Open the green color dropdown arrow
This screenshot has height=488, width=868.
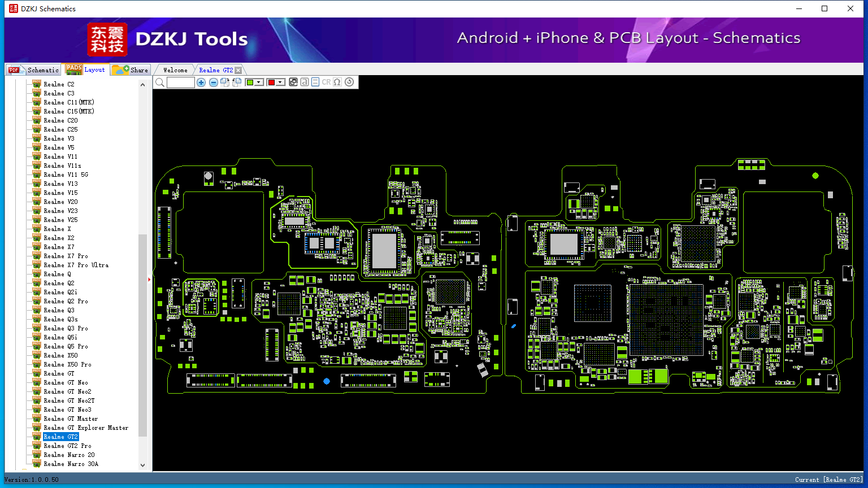[259, 82]
